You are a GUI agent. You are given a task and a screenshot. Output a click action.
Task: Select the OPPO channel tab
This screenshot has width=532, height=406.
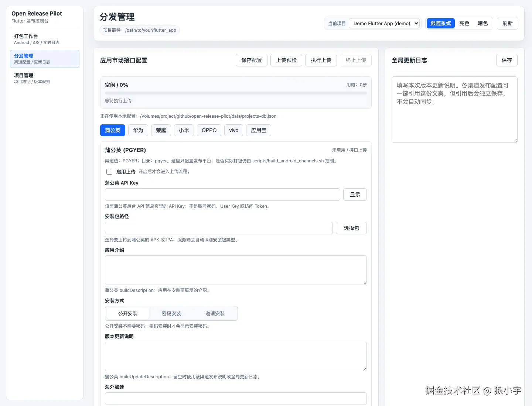point(209,130)
